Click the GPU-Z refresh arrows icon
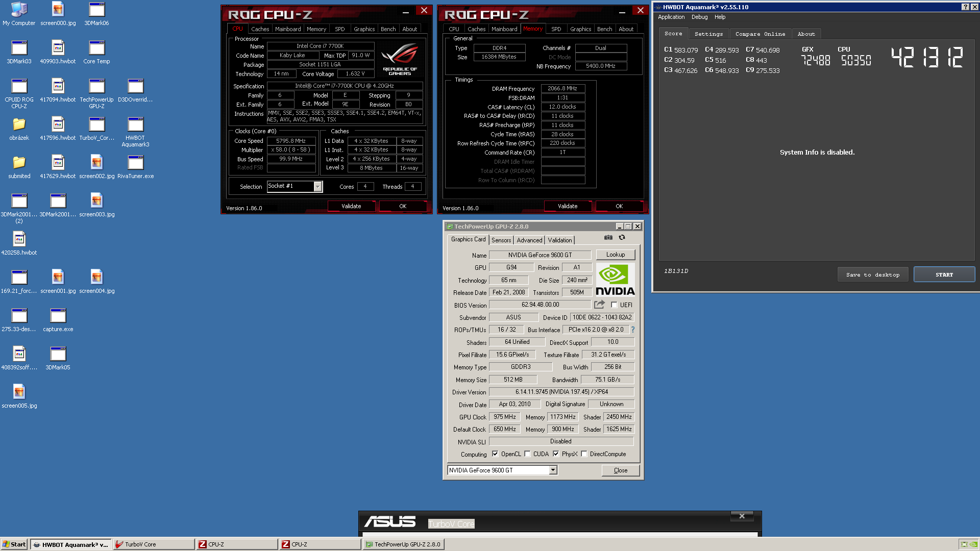The image size is (980, 551). click(622, 237)
